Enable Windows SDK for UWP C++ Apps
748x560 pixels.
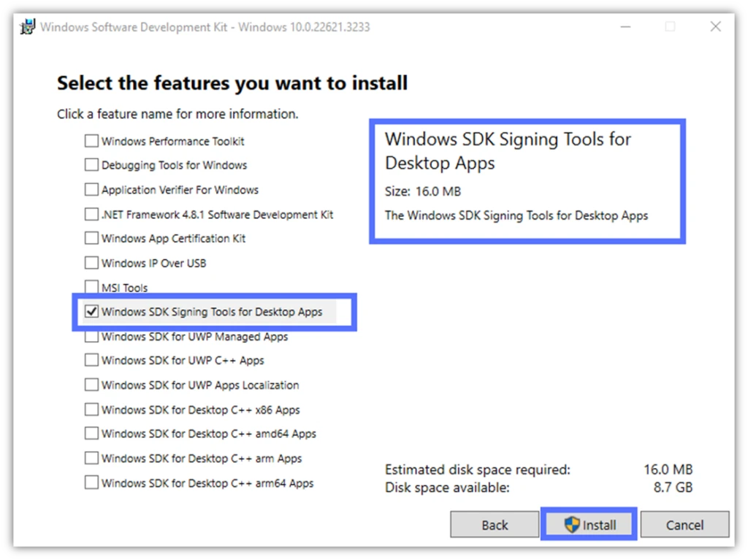tap(91, 360)
